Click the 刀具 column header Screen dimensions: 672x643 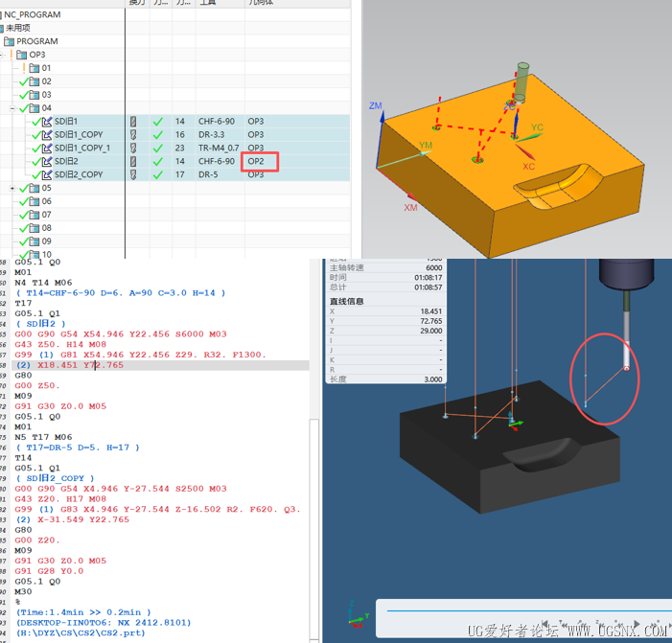207,4
